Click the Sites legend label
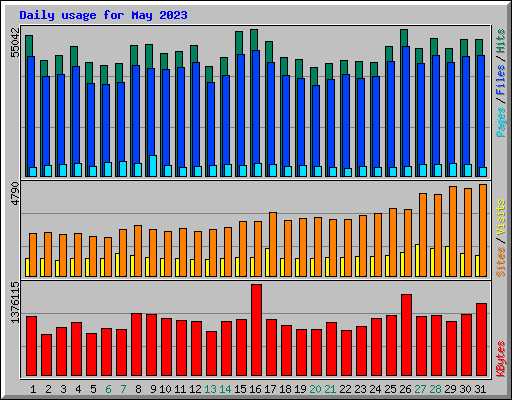Screen dimensions: 512x400 click(x=501, y=262)
